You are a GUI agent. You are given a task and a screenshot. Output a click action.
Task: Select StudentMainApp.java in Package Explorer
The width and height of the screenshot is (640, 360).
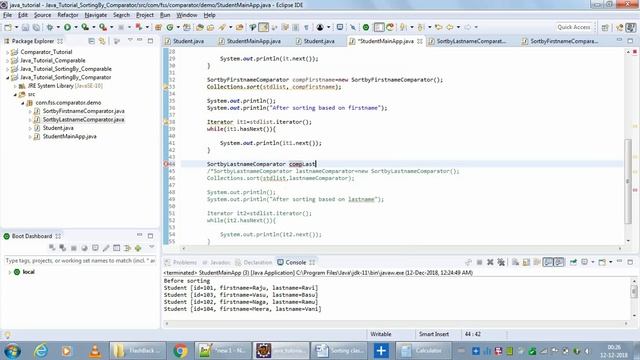[69, 136]
